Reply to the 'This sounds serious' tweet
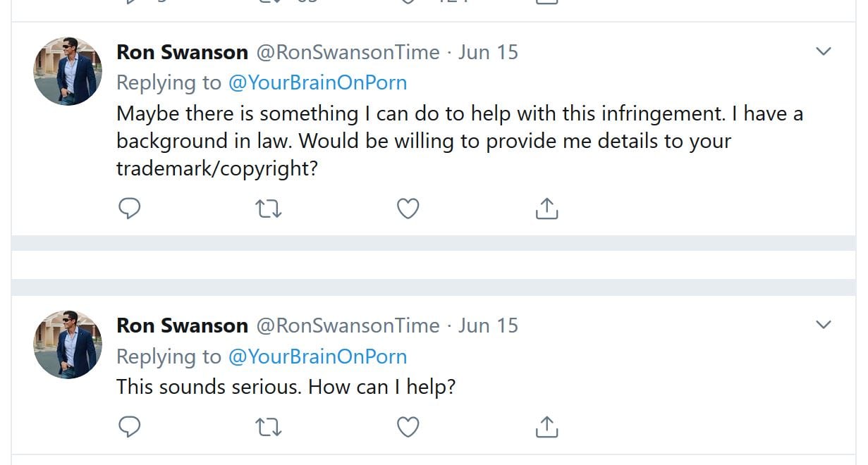Image resolution: width=868 pixels, height=465 pixels. click(x=129, y=427)
